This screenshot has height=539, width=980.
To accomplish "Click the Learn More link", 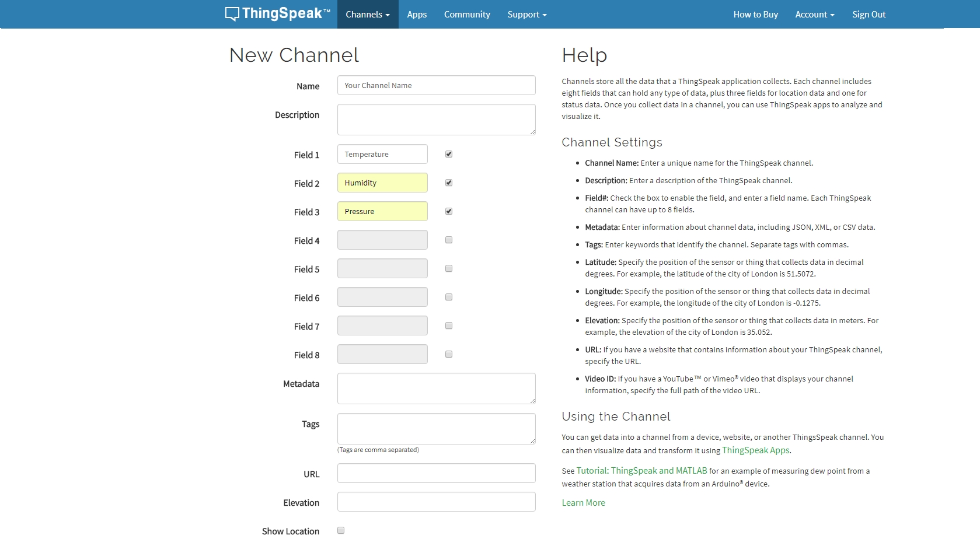I will [x=583, y=503].
